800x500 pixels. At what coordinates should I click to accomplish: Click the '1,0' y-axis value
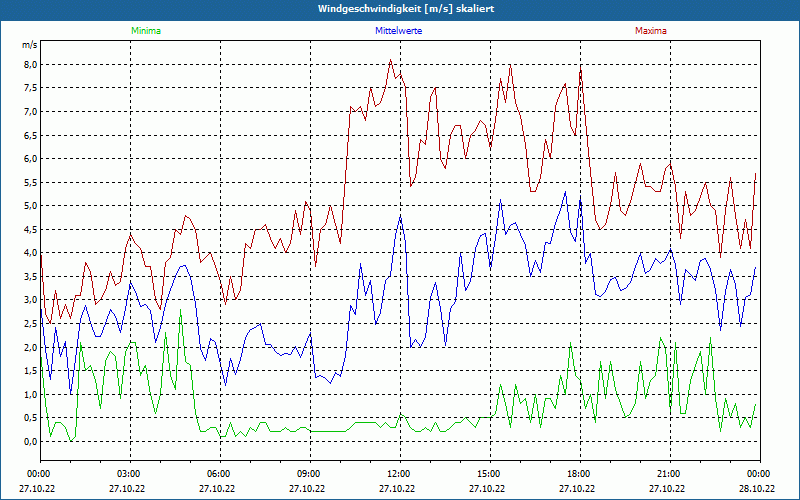tap(30, 394)
